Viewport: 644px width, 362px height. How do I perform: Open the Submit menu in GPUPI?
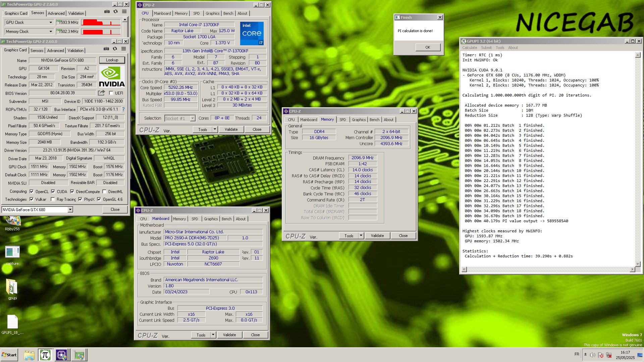pos(486,48)
